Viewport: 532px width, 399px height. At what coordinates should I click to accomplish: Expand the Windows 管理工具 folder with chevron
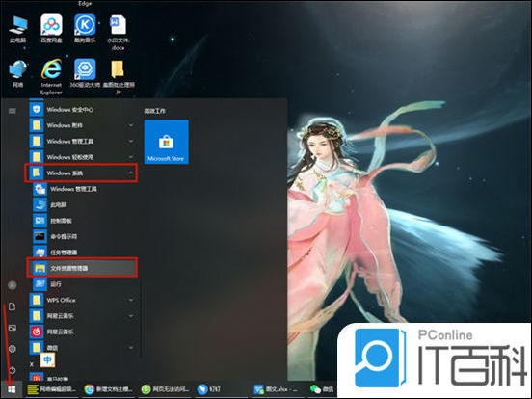tap(82, 141)
